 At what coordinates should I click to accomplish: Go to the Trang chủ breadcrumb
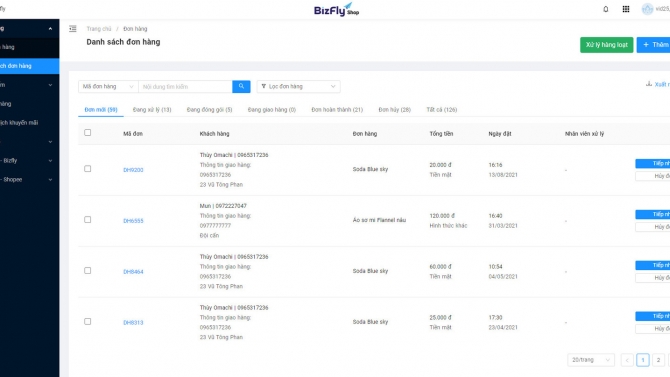99,29
